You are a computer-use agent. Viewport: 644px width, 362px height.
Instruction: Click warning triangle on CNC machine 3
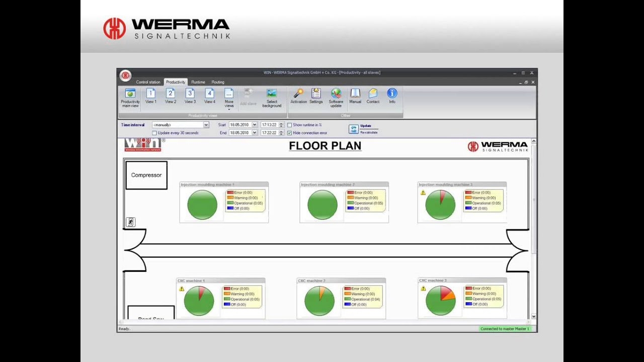click(423, 289)
